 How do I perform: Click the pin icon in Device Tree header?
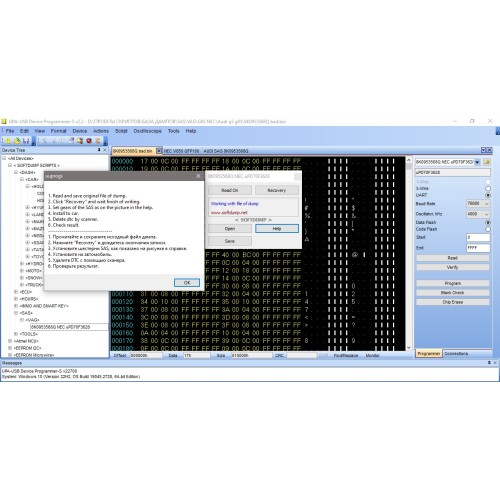(99, 150)
